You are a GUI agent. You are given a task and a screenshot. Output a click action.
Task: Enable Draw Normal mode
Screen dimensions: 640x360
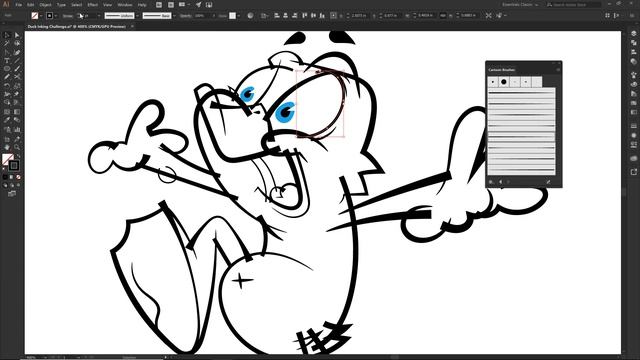[x=5, y=185]
